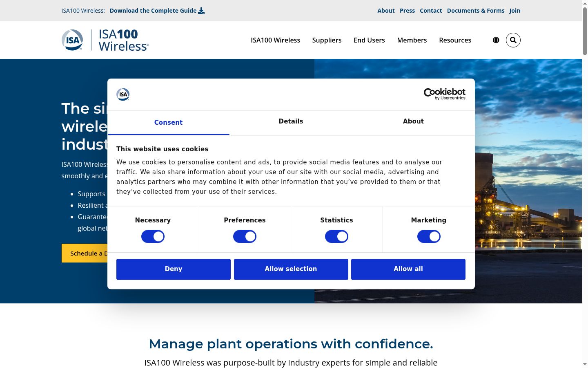Click the ISA100 Wireless logo
Screen dimensions: 588x368
click(x=105, y=40)
